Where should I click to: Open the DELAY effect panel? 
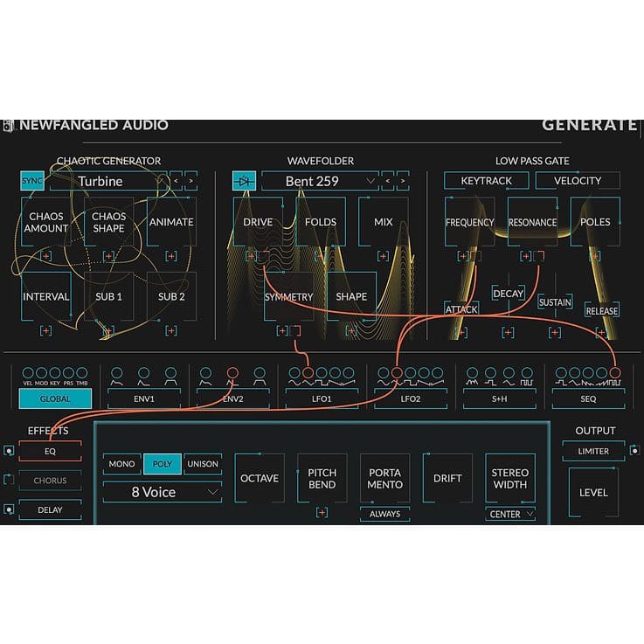(50, 509)
